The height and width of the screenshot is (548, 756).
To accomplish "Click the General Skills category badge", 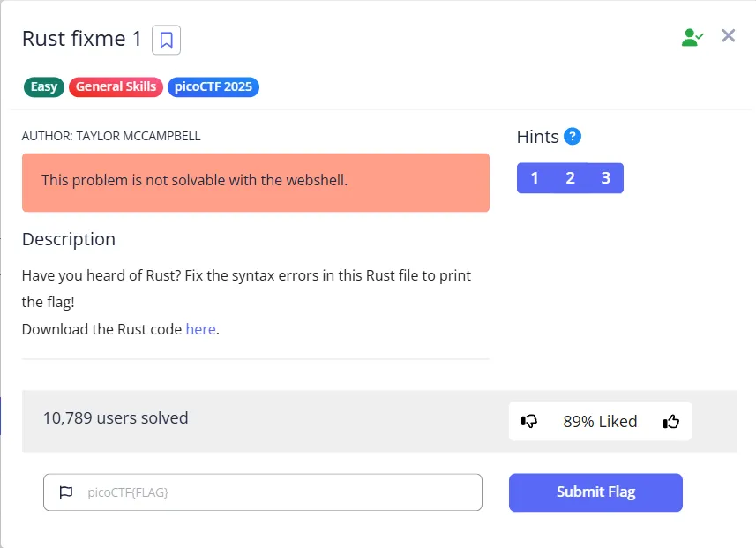I will 116,86.
